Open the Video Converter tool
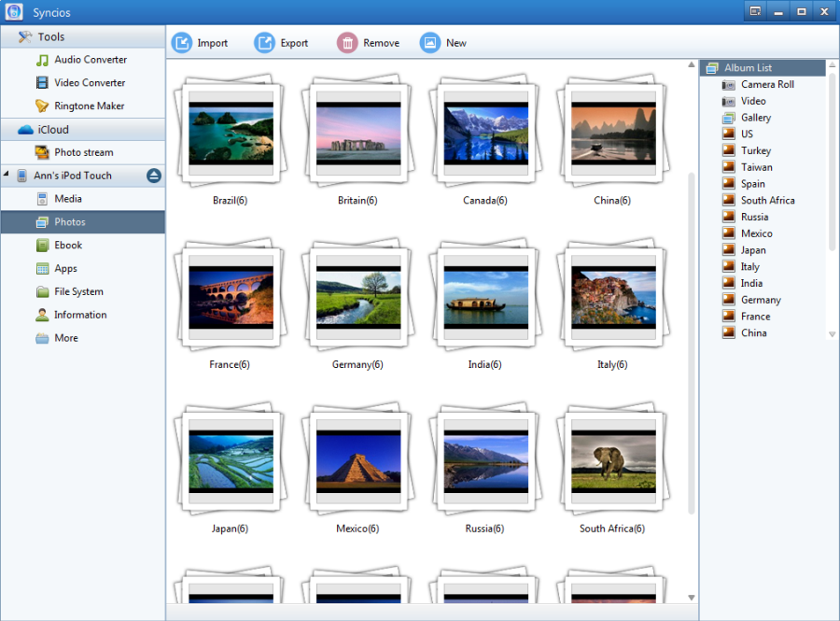This screenshot has width=840, height=621. 82,82
